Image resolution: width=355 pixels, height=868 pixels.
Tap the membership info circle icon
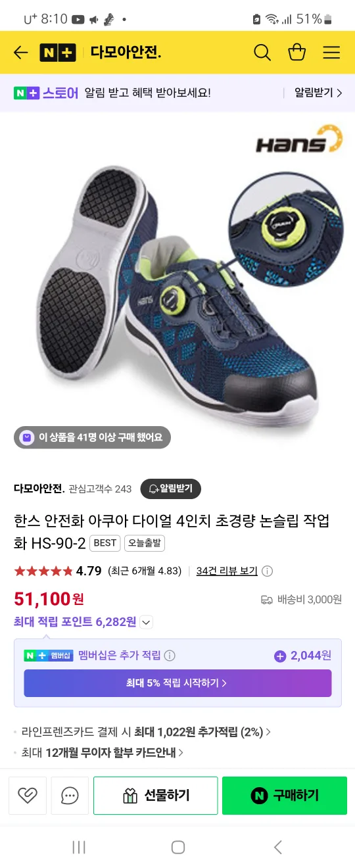pos(170,656)
